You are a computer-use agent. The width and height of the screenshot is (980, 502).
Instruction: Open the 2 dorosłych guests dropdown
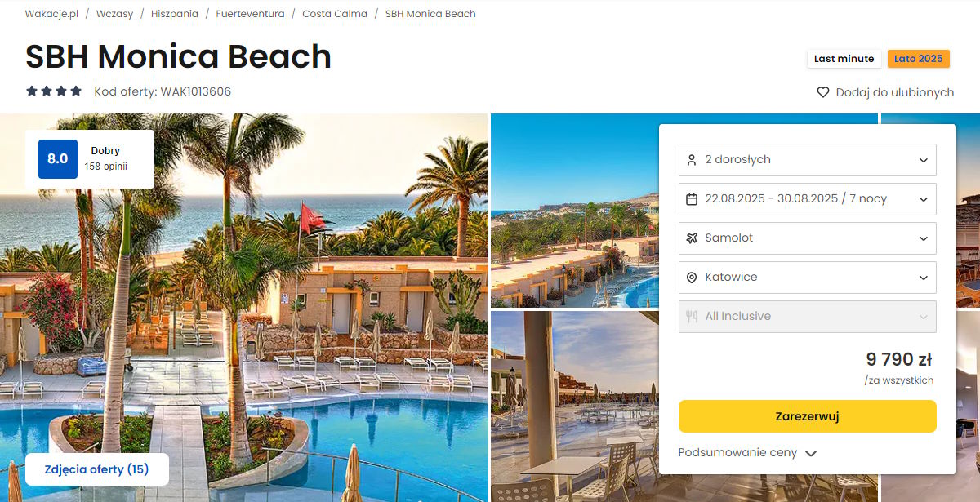[807, 160]
